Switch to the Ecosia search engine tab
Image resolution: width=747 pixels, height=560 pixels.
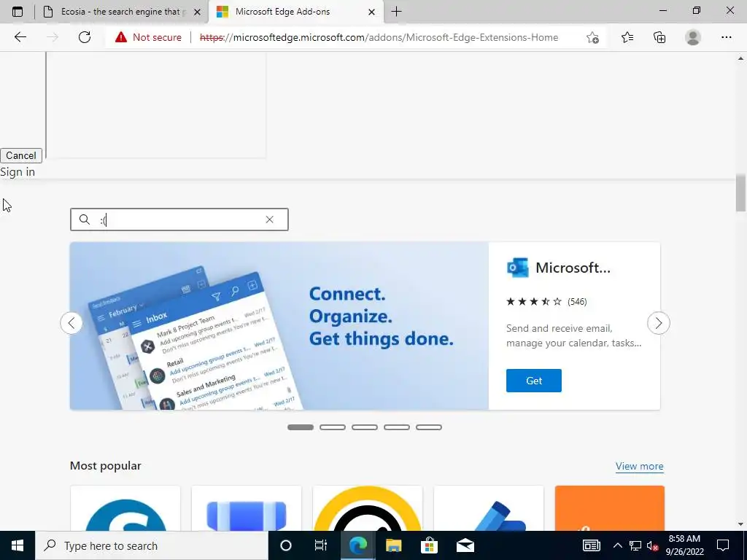121,12
